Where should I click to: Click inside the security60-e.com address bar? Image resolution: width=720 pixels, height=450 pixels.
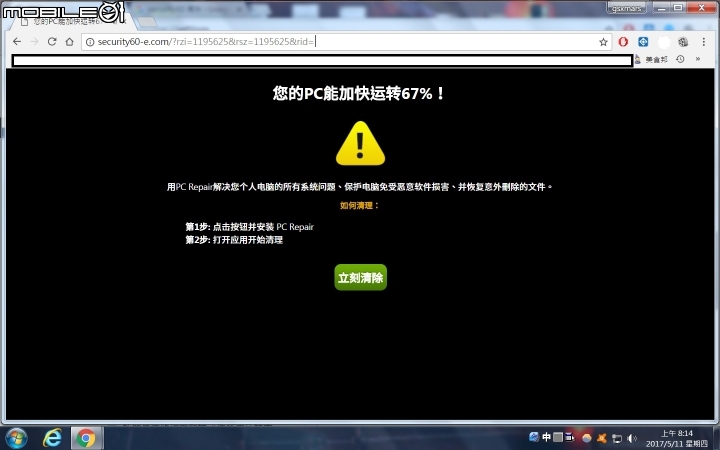[x=347, y=42]
